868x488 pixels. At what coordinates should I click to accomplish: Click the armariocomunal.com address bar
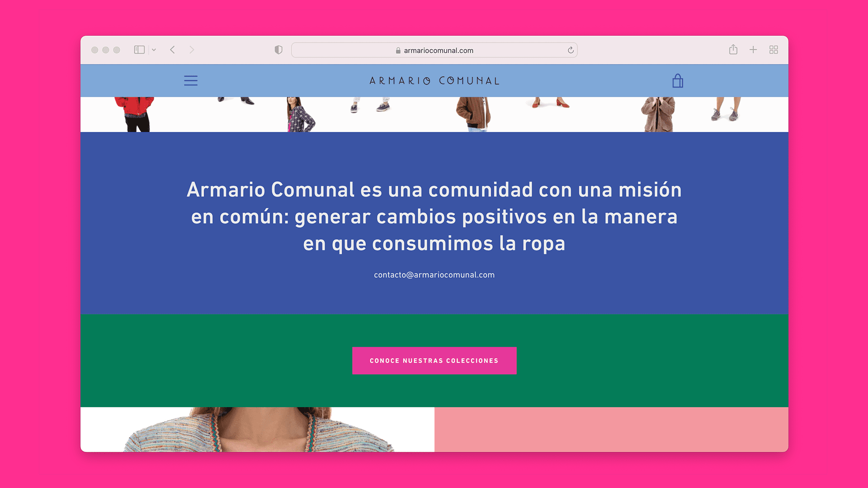coord(434,50)
